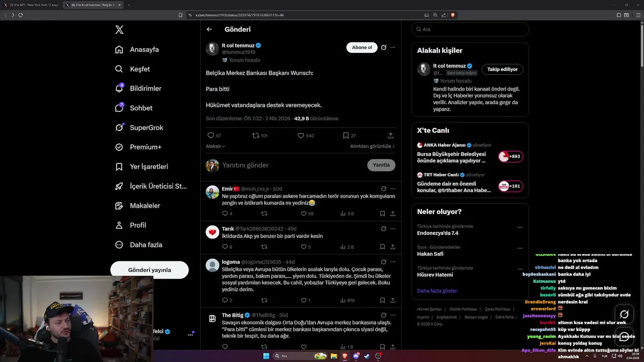The image size is (644, 362).
Task: Open options for Hüsrev Hatemi trend
Action: [520, 269]
